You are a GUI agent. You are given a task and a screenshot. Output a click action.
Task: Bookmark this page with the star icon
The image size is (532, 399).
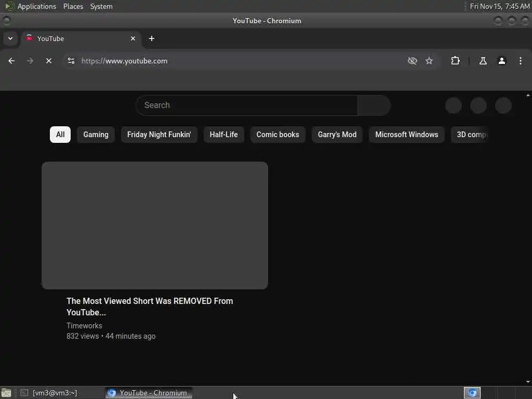(x=429, y=61)
